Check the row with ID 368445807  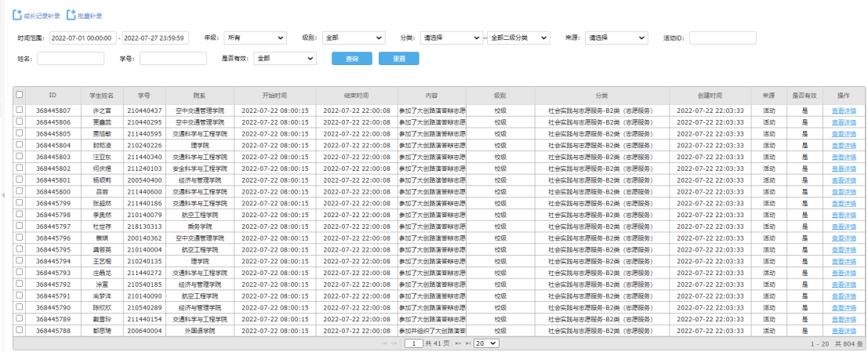tap(20, 111)
